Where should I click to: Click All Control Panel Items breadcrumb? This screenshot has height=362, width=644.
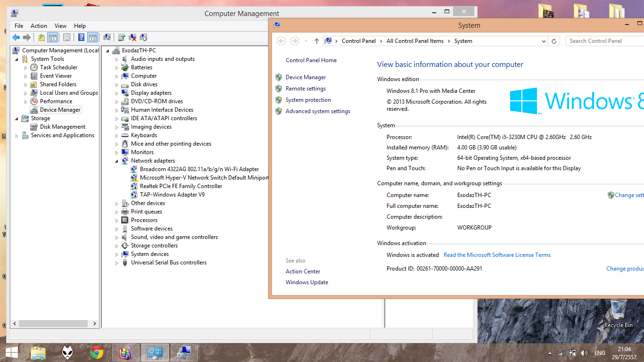(415, 41)
